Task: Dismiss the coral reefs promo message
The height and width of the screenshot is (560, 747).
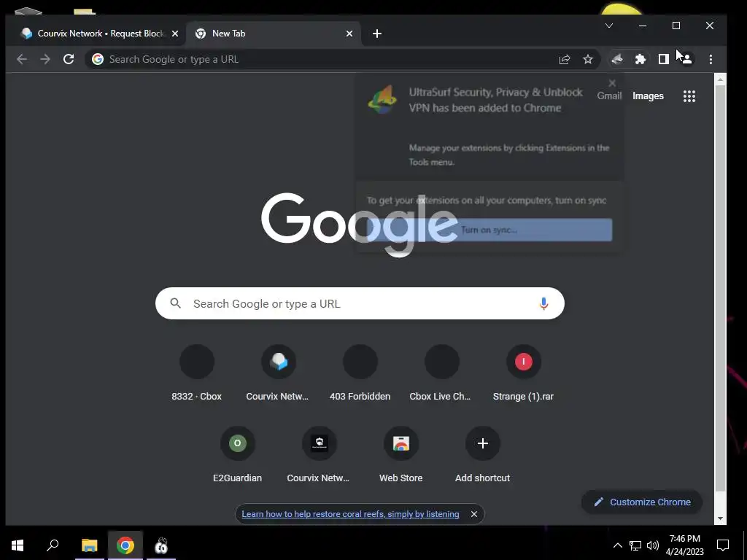Action: [x=474, y=514]
